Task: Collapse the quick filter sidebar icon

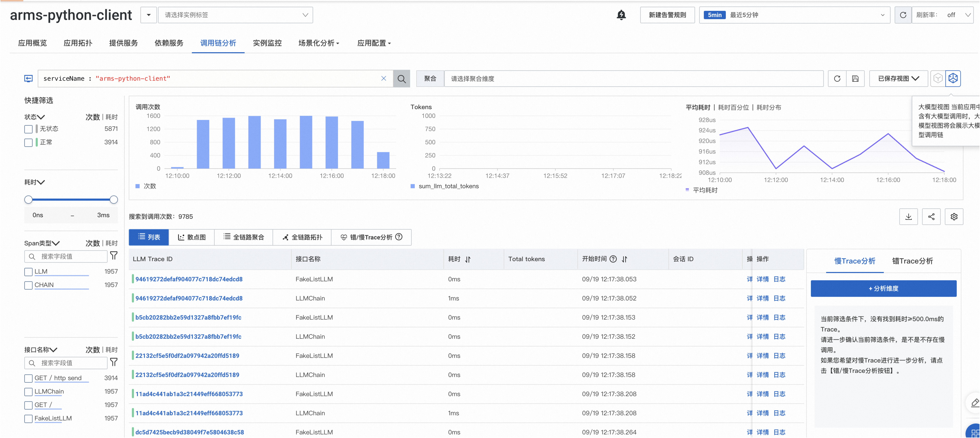Action: (x=29, y=78)
